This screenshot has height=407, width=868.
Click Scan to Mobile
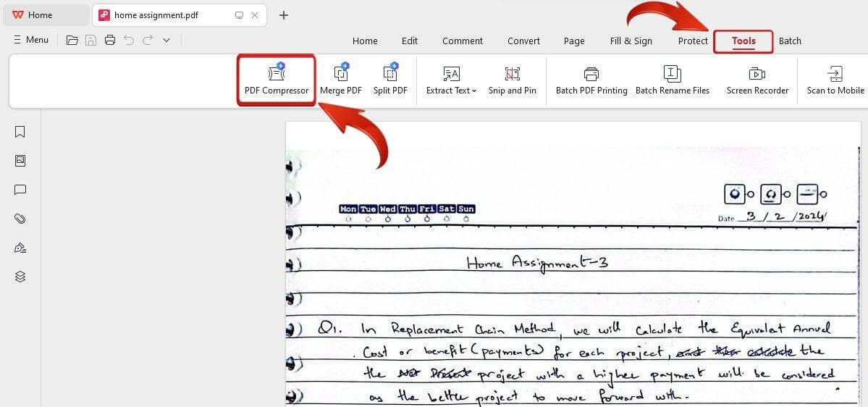[x=835, y=80]
